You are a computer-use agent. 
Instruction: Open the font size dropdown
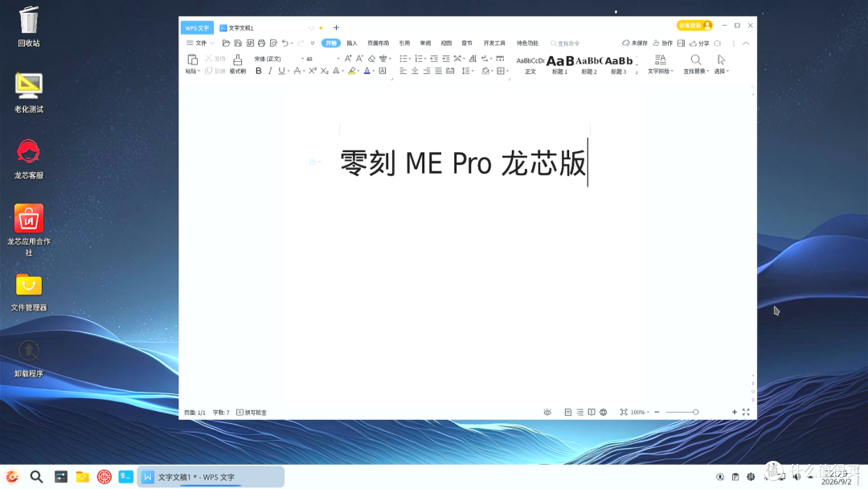pos(338,59)
